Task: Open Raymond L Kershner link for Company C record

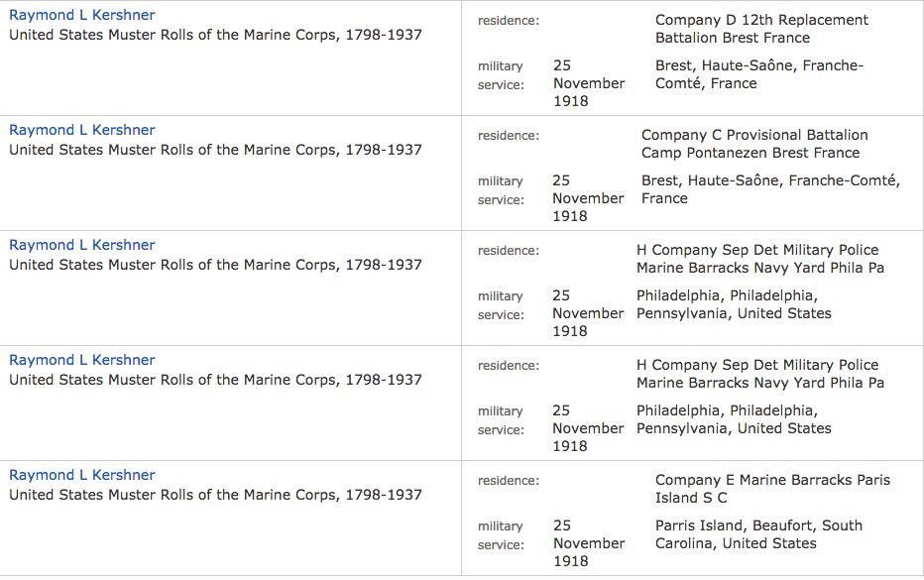Action: point(82,130)
